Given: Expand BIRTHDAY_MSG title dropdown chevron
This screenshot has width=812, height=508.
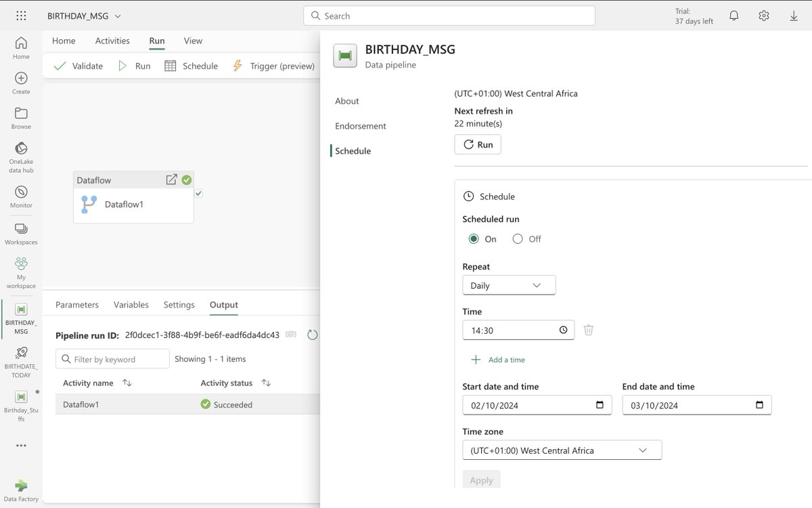Looking at the screenshot, I should pos(118,16).
